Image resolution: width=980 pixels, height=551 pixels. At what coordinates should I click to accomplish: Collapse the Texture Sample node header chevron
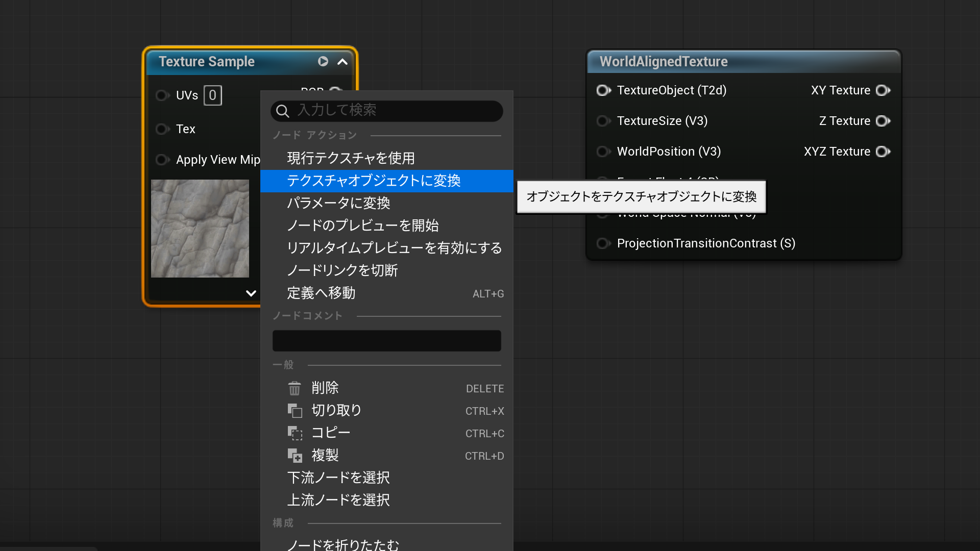342,62
